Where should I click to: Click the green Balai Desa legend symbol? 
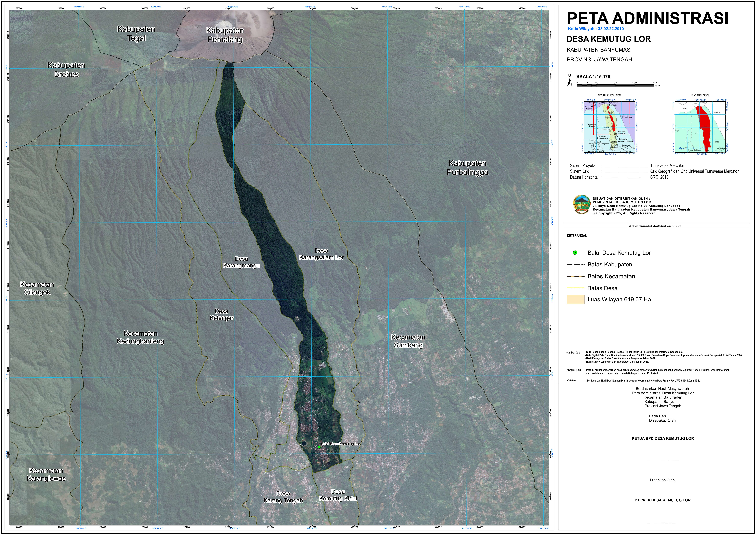tap(575, 253)
